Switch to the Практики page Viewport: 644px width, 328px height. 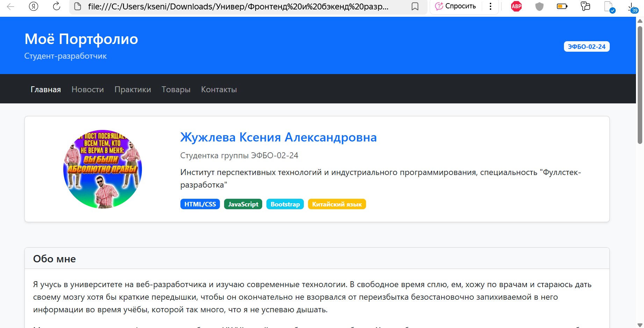point(133,89)
